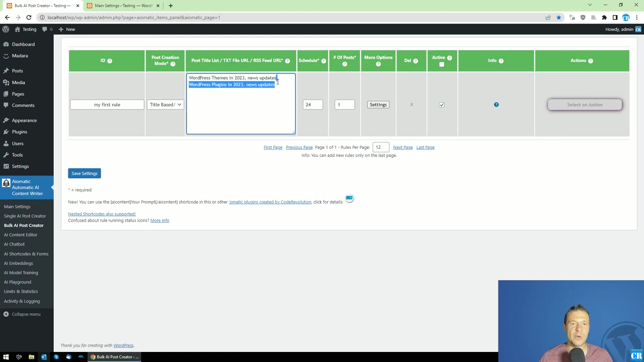Open 'omatic plugins created by CodeRevolution' link
Screen dimensions: 644x362
270,202
